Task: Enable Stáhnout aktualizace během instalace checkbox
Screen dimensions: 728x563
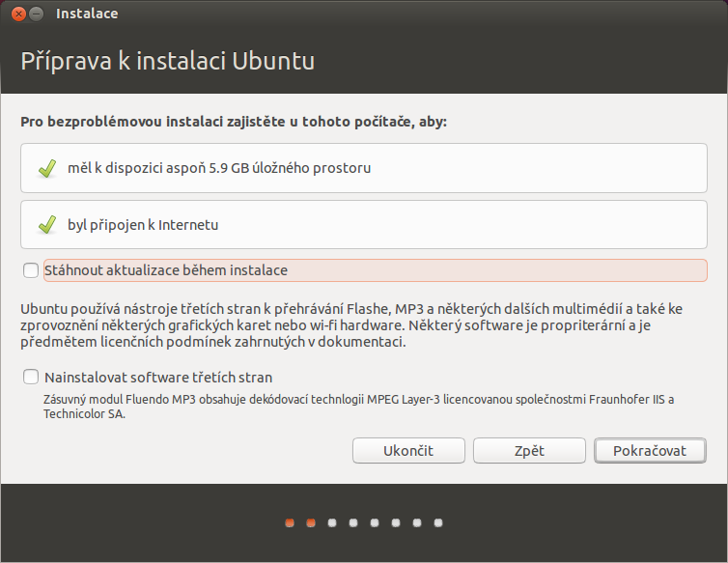Action: (31, 270)
